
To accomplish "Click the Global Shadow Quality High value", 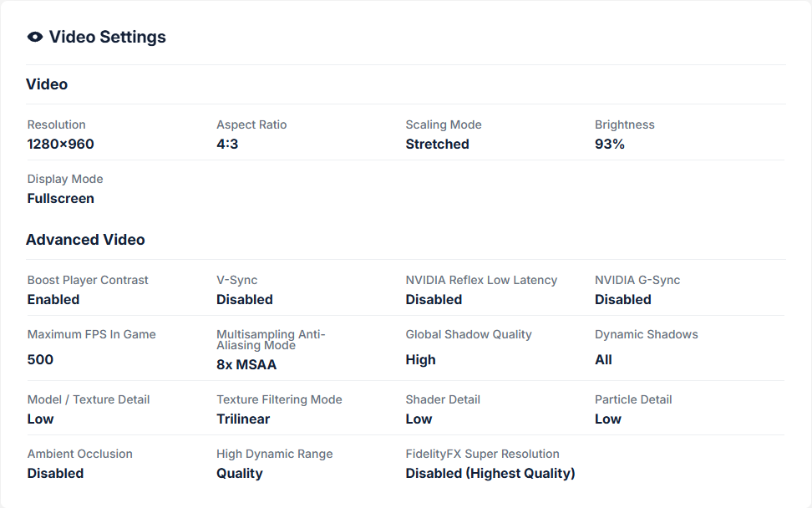I will tap(420, 359).
